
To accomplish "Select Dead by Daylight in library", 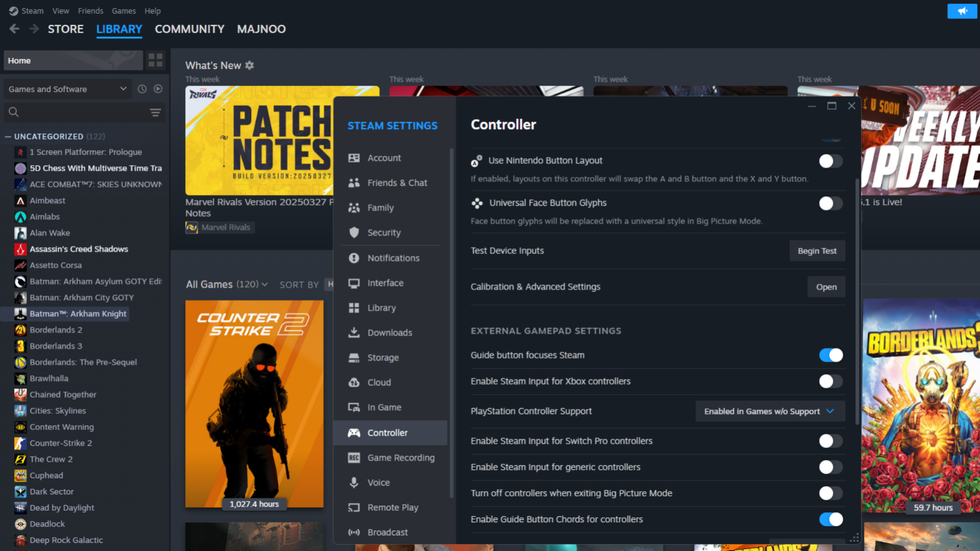I will 62,508.
